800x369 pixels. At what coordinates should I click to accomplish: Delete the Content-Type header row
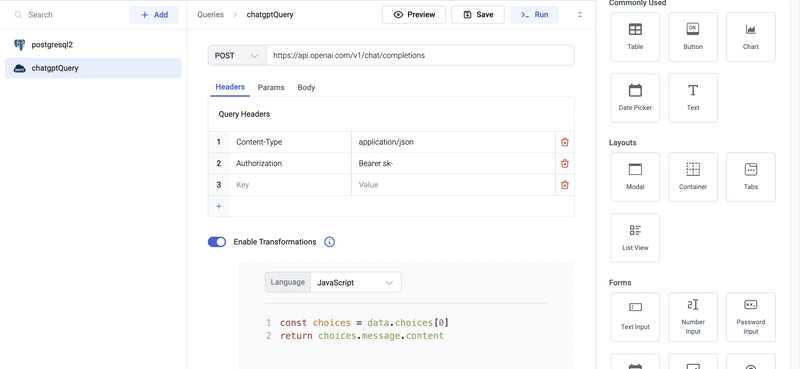[x=565, y=142]
